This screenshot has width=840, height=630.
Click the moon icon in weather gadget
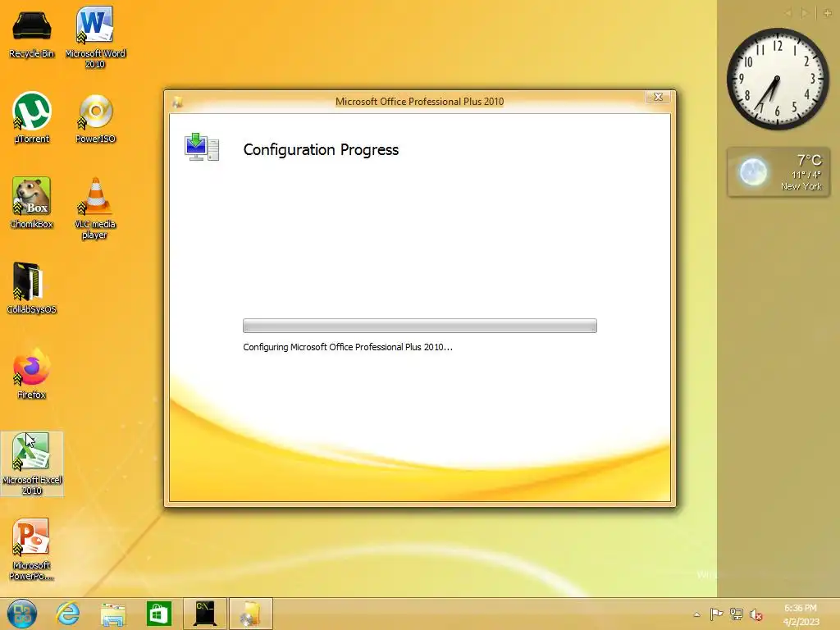click(753, 172)
